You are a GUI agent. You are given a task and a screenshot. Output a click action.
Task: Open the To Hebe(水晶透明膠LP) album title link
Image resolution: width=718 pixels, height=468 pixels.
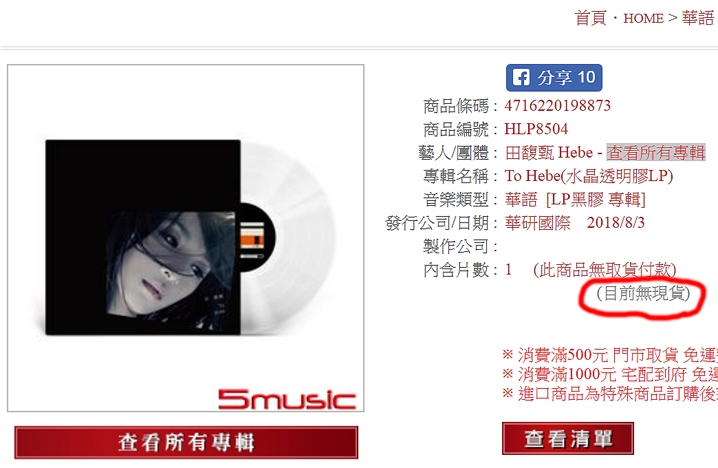tap(589, 176)
